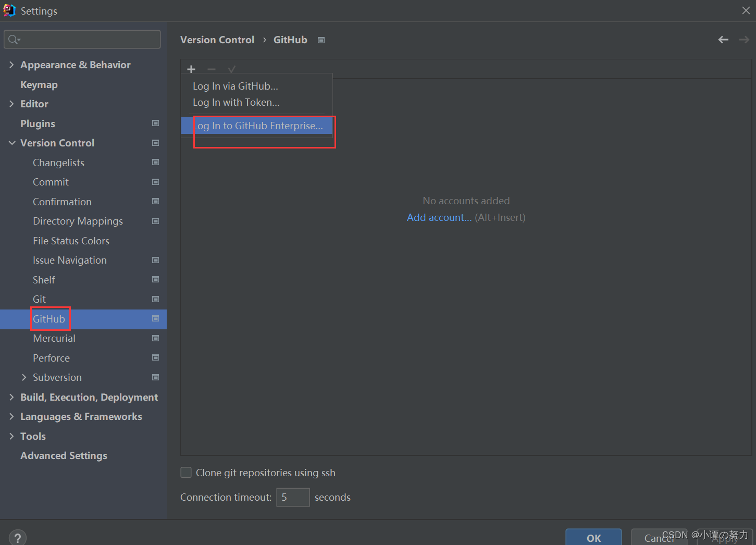Click the IntelliJ logo in the title bar
This screenshot has height=545, width=756.
tap(9, 10)
